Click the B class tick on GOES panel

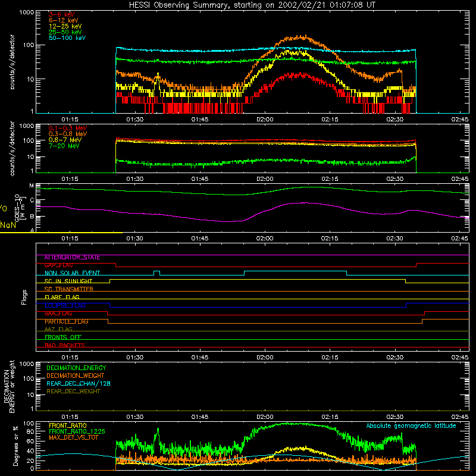point(32,217)
